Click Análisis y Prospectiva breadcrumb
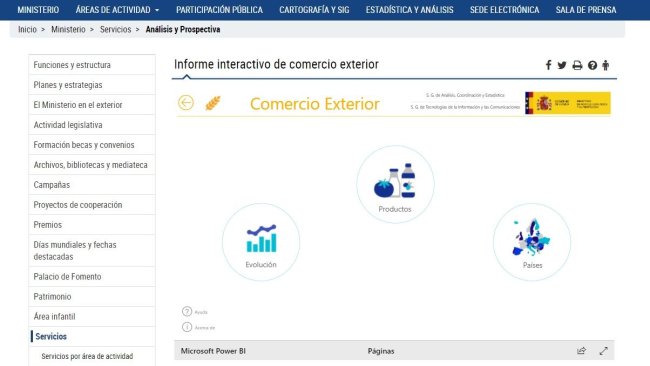 (x=183, y=29)
